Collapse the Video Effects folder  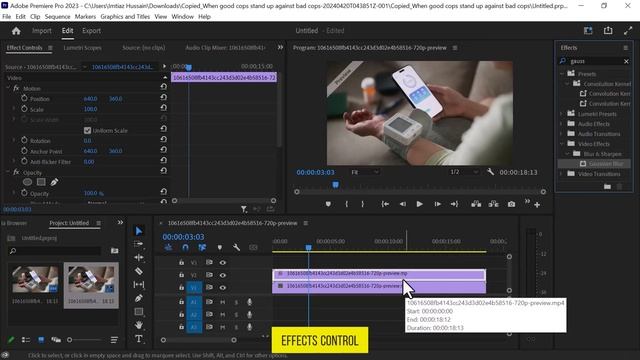coord(562,144)
